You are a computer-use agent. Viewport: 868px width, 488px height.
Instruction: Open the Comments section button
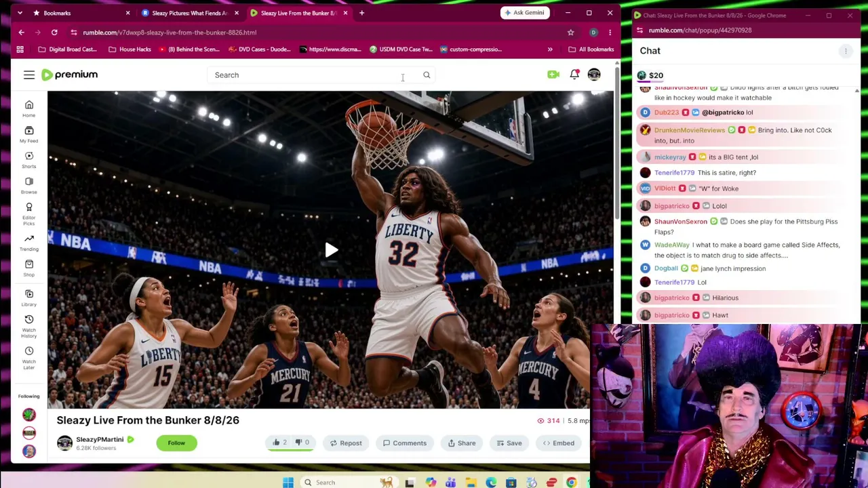point(405,443)
